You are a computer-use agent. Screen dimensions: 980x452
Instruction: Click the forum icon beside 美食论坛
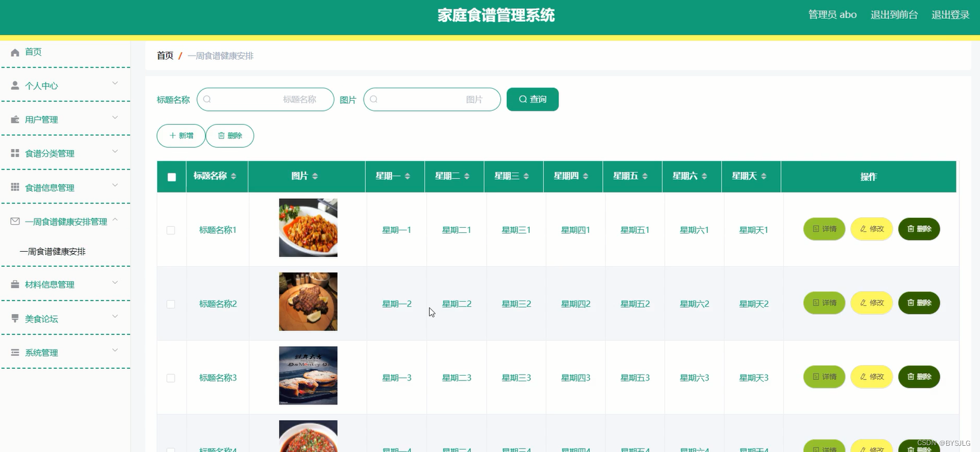pyautogui.click(x=15, y=319)
